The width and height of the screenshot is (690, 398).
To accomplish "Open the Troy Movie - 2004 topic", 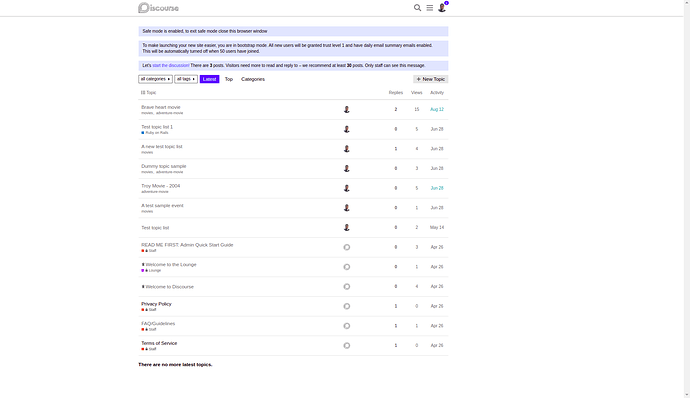I will (x=161, y=186).
